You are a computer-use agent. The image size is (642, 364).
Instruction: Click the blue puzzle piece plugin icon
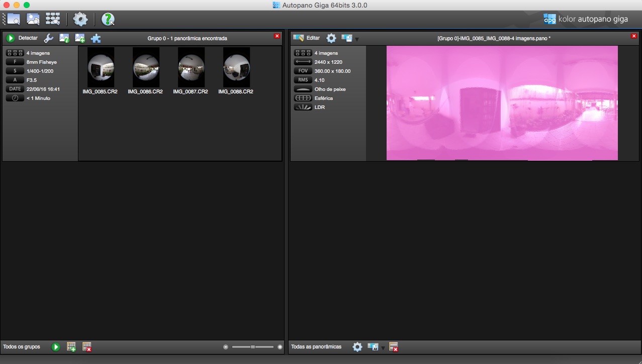(x=96, y=38)
